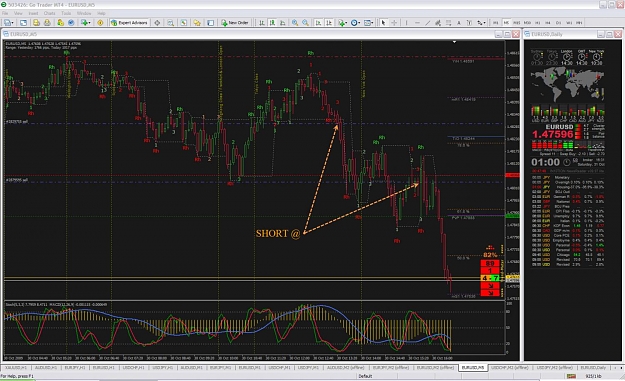Switch to USDCHF,M2 (offline) chart tab
This screenshot has height=381, width=625.
[x=510, y=367]
